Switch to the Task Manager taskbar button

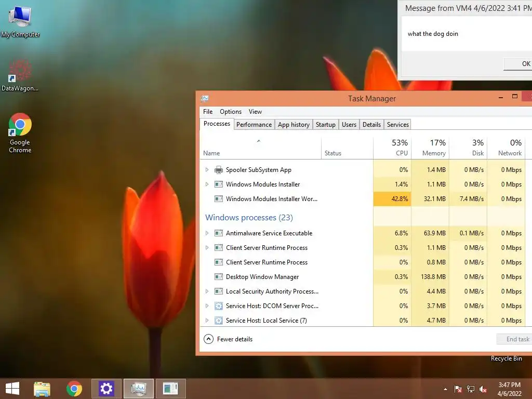coord(138,389)
